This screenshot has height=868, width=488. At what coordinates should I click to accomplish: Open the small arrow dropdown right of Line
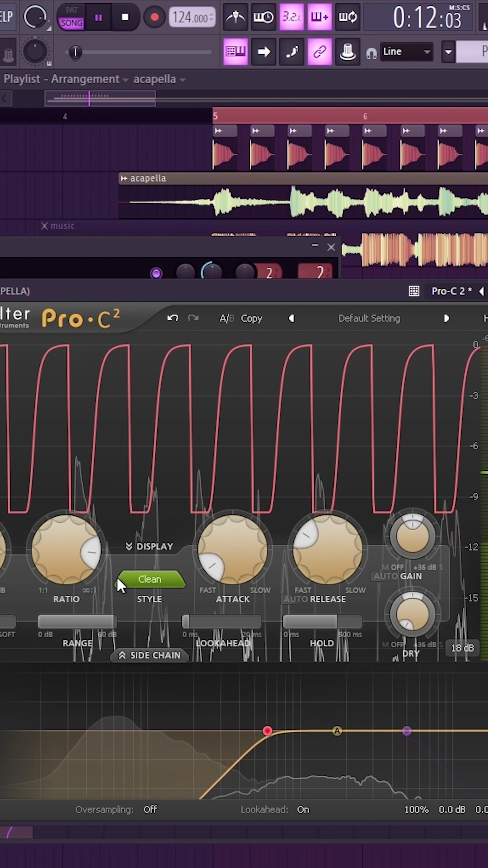coord(448,52)
